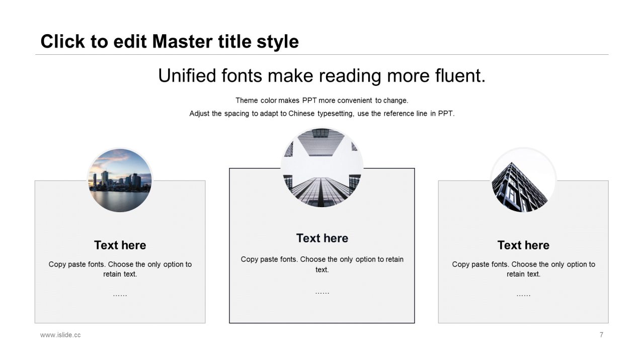Click the right card's 'Copy paste fonts' paragraph
Screen dimensions: 644x362
pos(523,269)
